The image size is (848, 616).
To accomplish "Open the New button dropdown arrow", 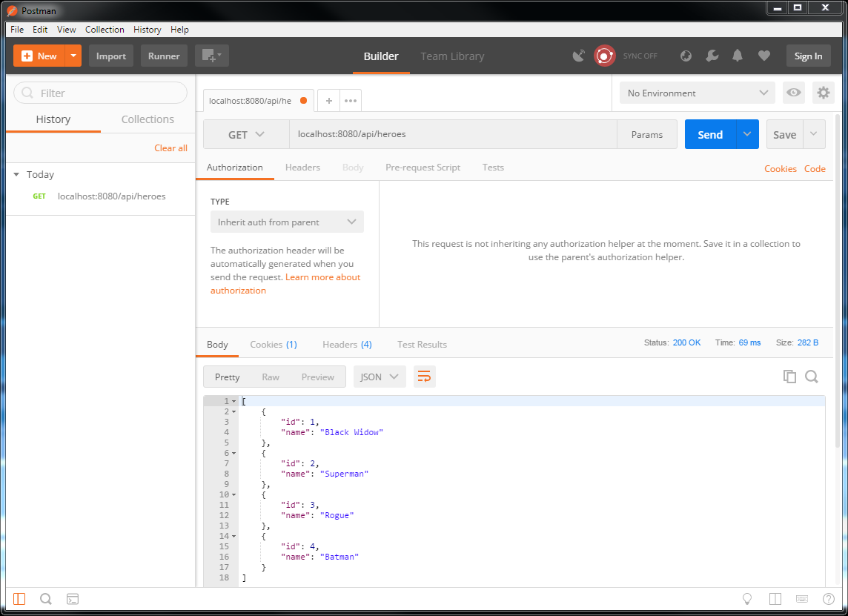I will click(73, 56).
